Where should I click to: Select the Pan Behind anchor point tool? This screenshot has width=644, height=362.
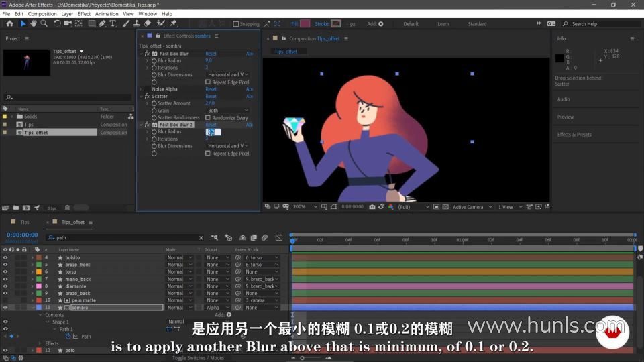[x=78, y=24]
